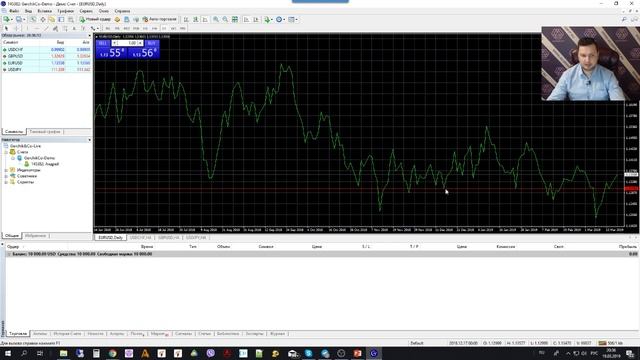Open История Счета terminal tab
This screenshot has width=640, height=360.
67,333
